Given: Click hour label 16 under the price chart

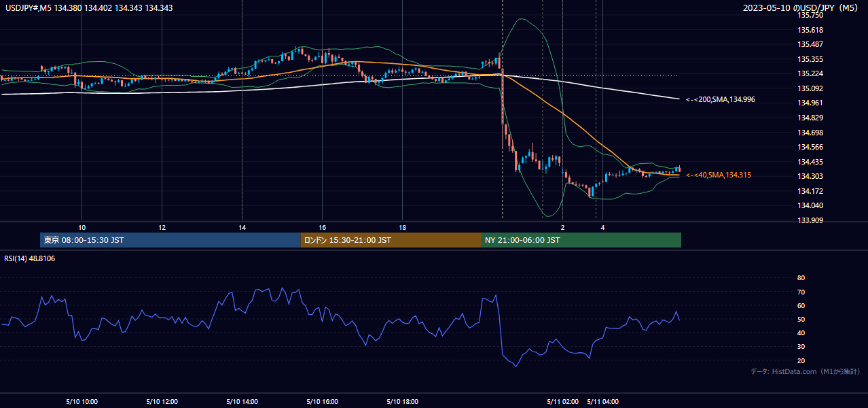Looking at the screenshot, I should 322,227.
